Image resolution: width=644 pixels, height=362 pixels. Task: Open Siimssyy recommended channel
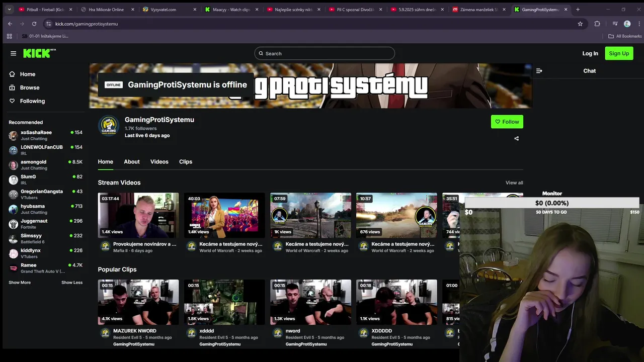[x=45, y=238]
